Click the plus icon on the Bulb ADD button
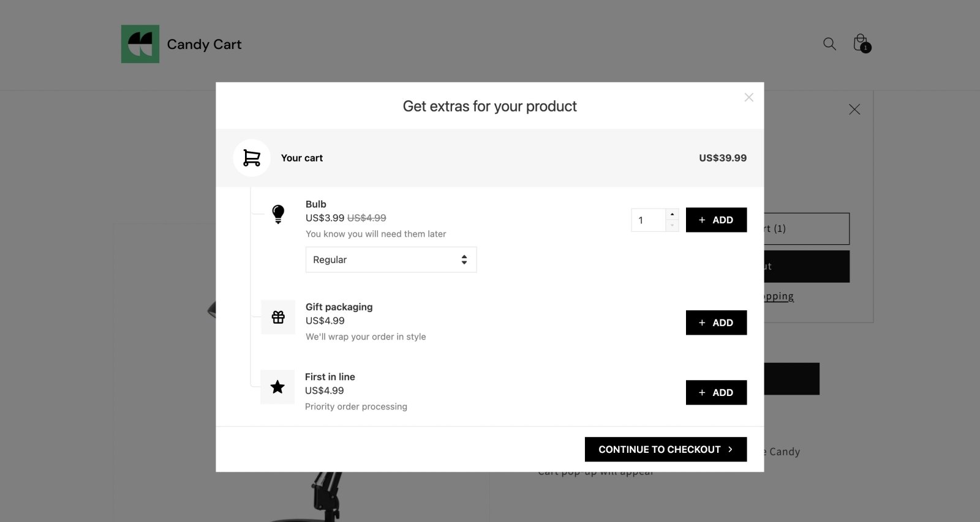 tap(702, 220)
